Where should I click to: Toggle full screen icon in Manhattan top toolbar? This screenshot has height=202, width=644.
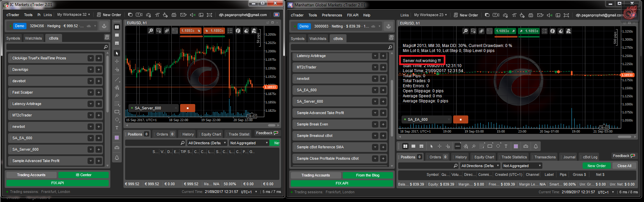[x=566, y=15]
